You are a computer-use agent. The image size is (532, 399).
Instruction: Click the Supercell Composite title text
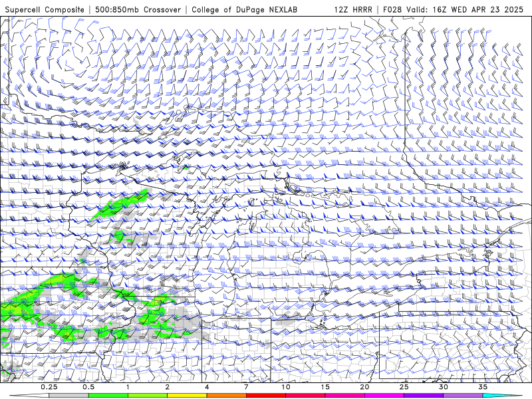click(x=45, y=9)
